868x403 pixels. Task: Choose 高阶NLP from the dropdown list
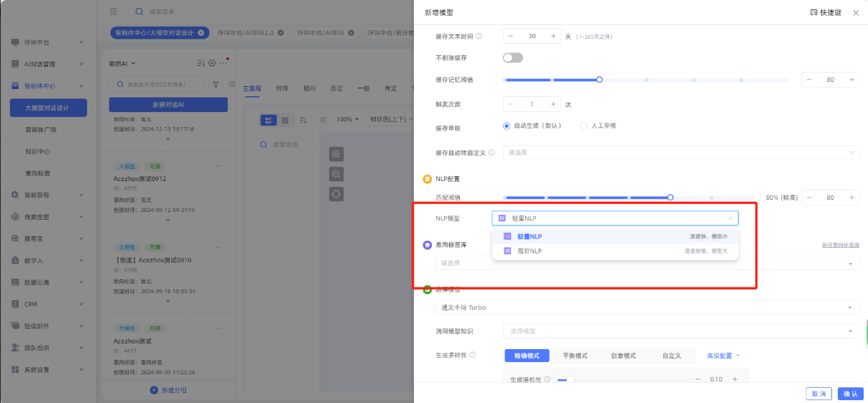(x=530, y=251)
